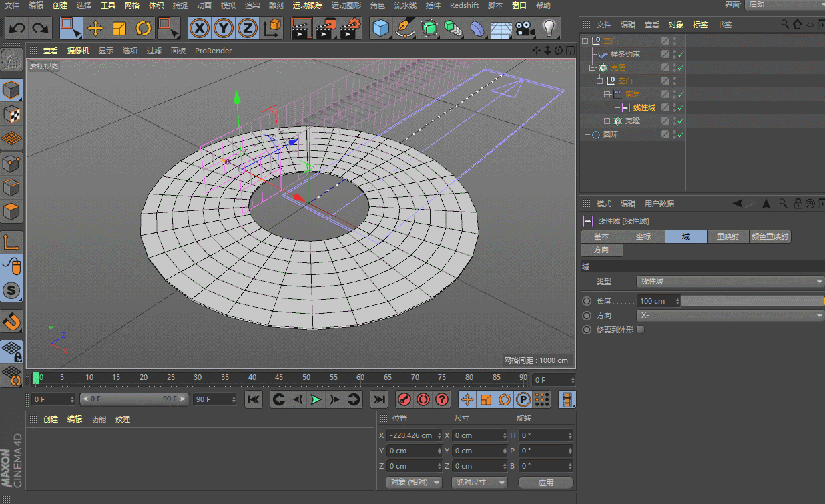Open the 运动跟踪 menu
Screen dimensions: 825x504
(x=307, y=5)
